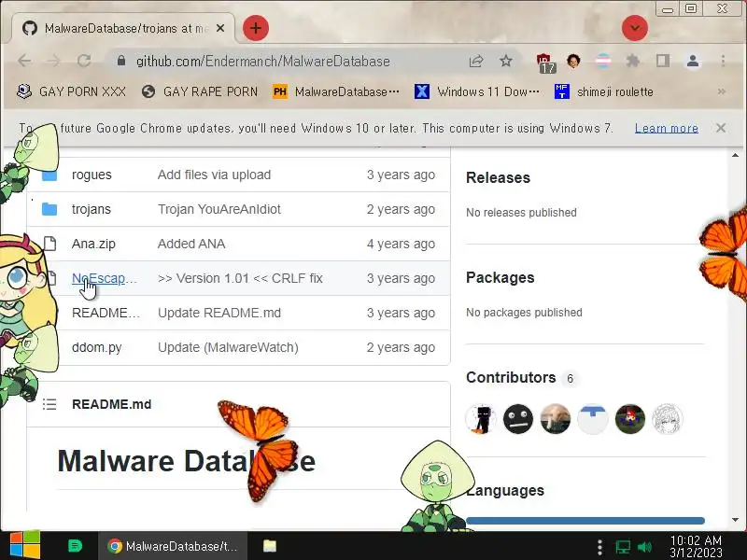Screen dimensions: 747x560
Task: Open the Contributors list heading
Action: coord(511,378)
